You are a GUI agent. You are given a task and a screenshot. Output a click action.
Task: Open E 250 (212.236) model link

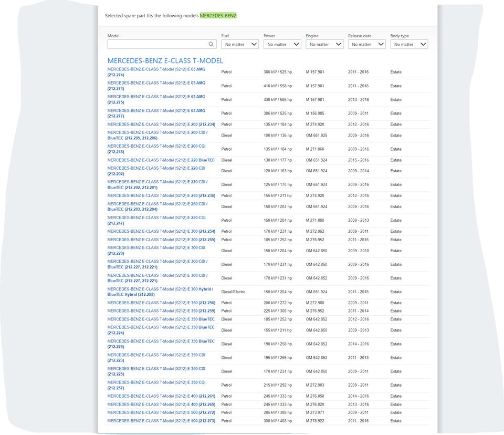point(161,195)
